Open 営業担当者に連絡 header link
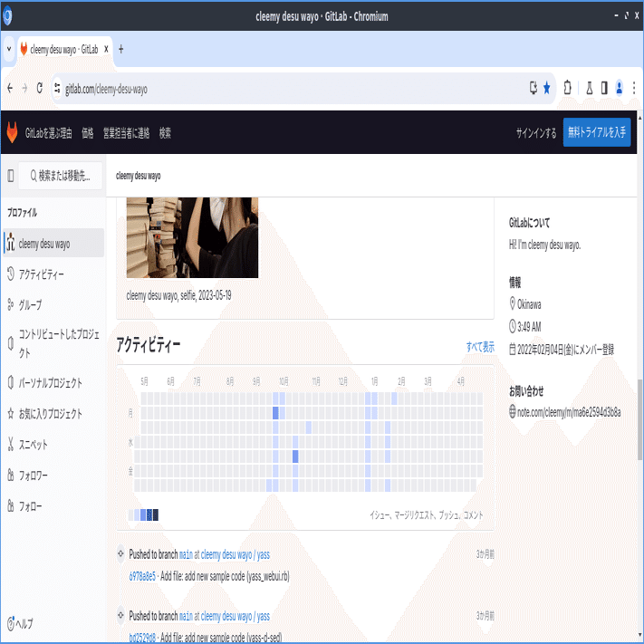This screenshot has height=644, width=644. (x=126, y=133)
